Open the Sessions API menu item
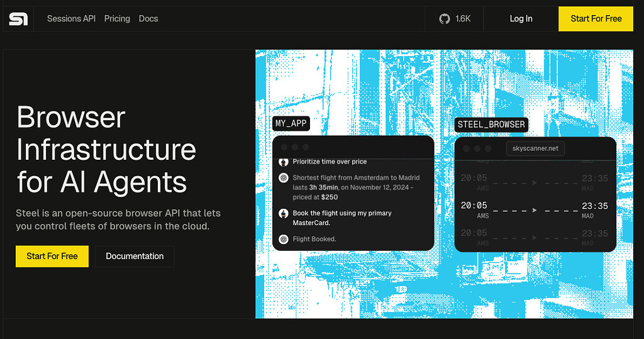The width and height of the screenshot is (644, 339). point(71,19)
